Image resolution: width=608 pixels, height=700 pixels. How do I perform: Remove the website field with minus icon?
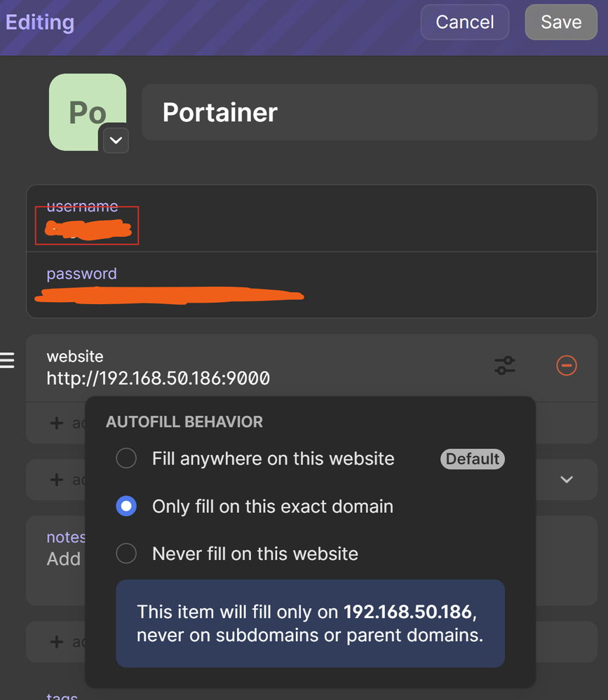pyautogui.click(x=567, y=366)
